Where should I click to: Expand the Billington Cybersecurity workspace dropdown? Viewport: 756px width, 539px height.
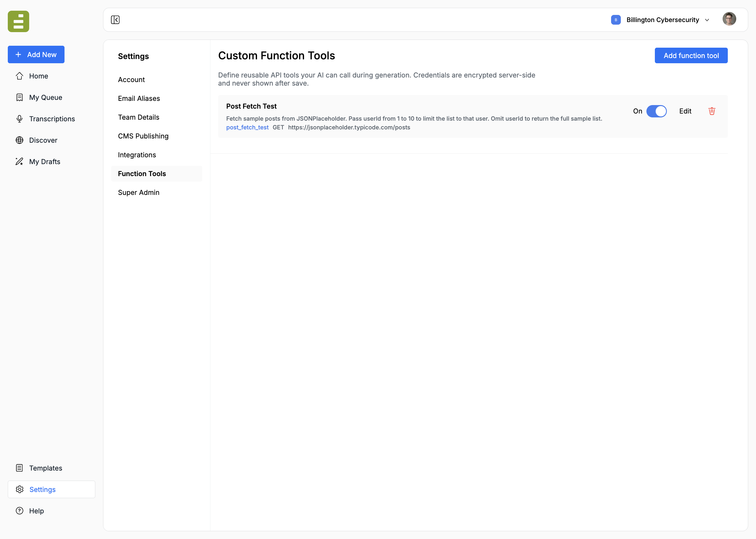tap(707, 20)
